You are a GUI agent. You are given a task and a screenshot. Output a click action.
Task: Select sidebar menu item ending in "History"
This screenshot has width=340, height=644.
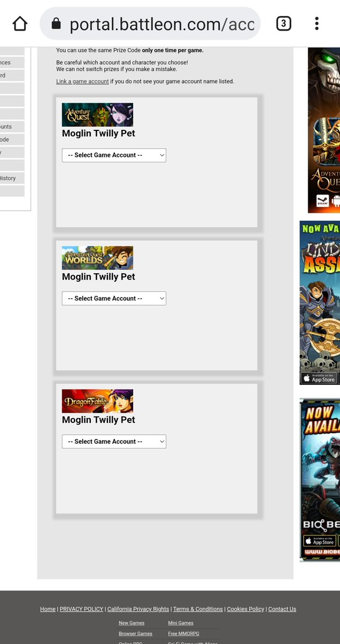click(x=12, y=178)
